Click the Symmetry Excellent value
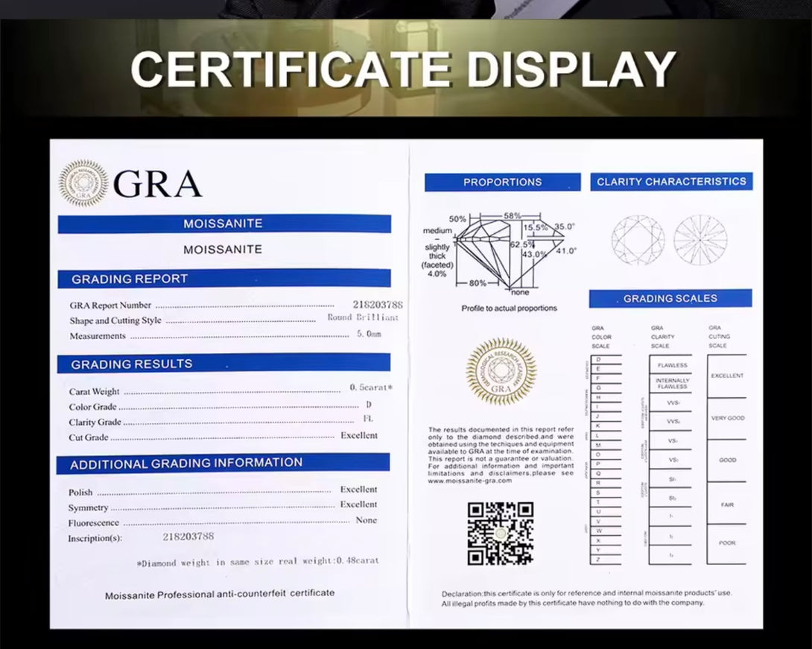This screenshot has height=649, width=812. click(x=358, y=504)
